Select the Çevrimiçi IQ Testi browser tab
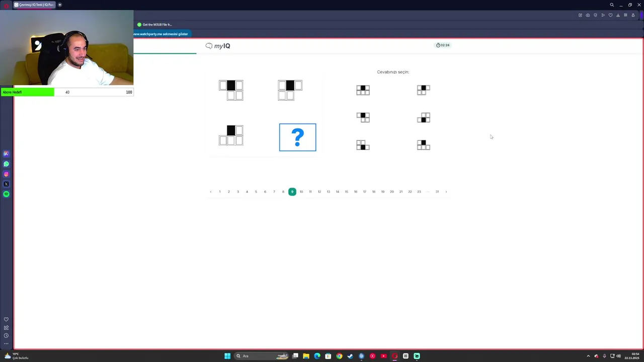 pos(34,5)
